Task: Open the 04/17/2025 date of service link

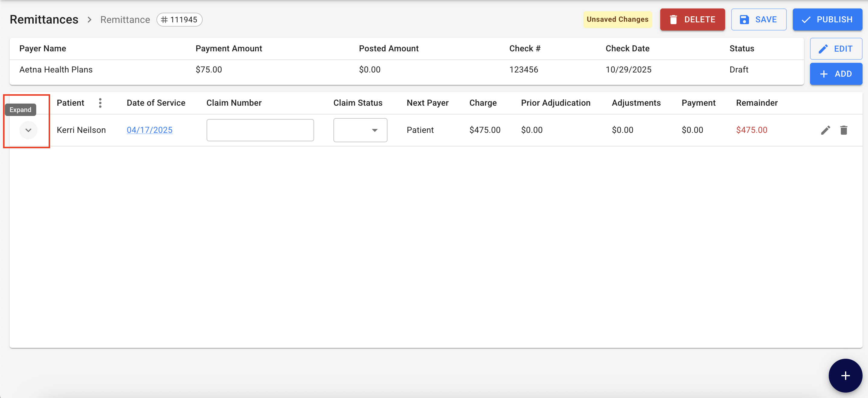Action: click(149, 130)
